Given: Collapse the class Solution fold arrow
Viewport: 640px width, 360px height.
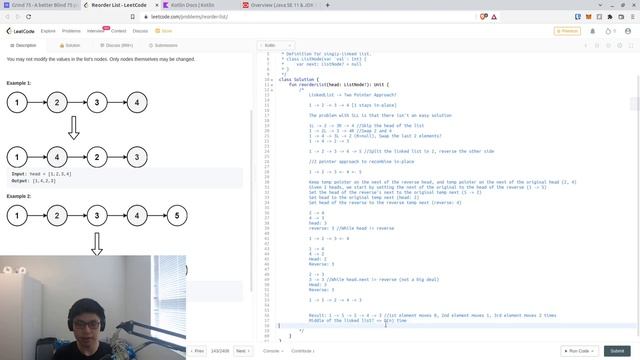Looking at the screenshot, I should pyautogui.click(x=272, y=80).
